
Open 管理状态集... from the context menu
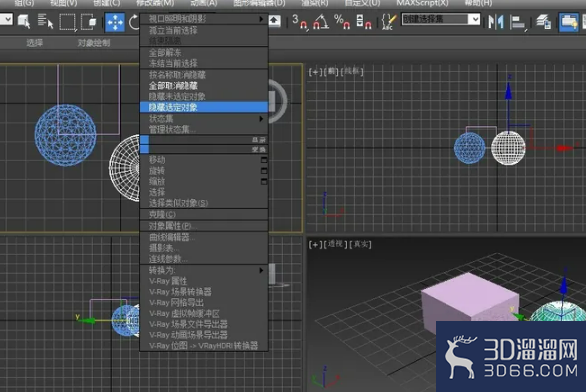click(204, 130)
